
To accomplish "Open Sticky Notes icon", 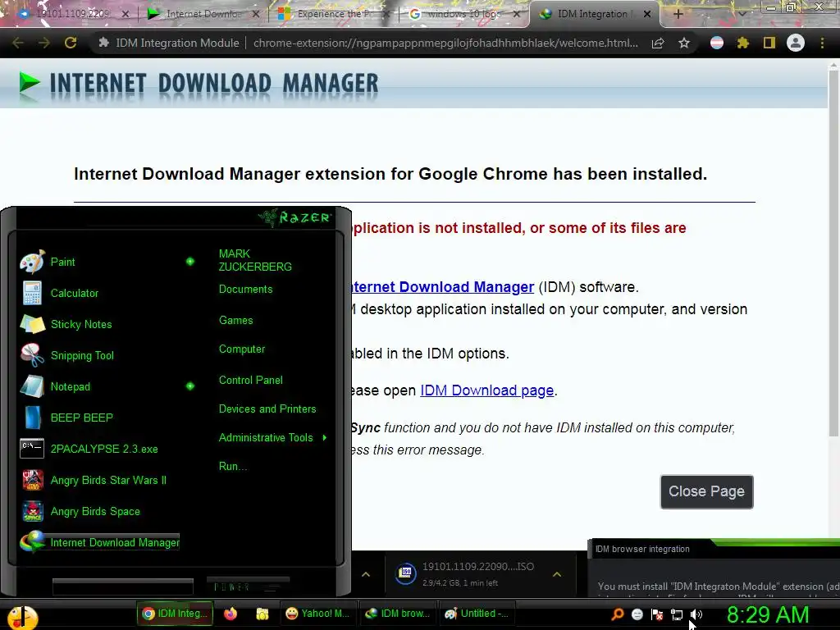I will pos(32,324).
